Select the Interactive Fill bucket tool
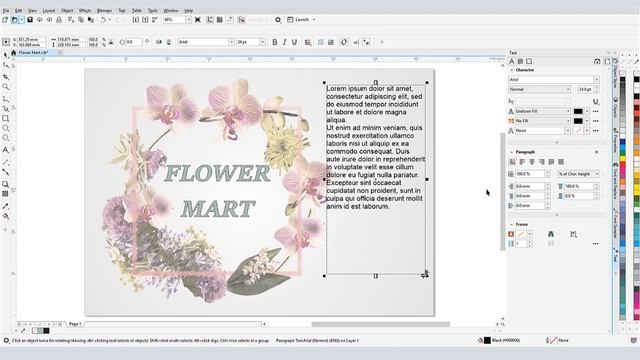Image resolution: width=640 pixels, height=360 pixels. 6,216
